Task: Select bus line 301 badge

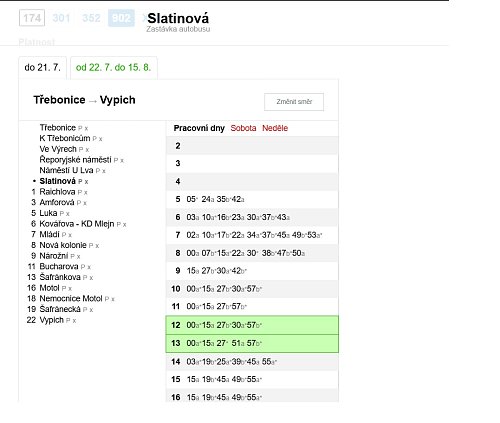Action: tap(61, 18)
